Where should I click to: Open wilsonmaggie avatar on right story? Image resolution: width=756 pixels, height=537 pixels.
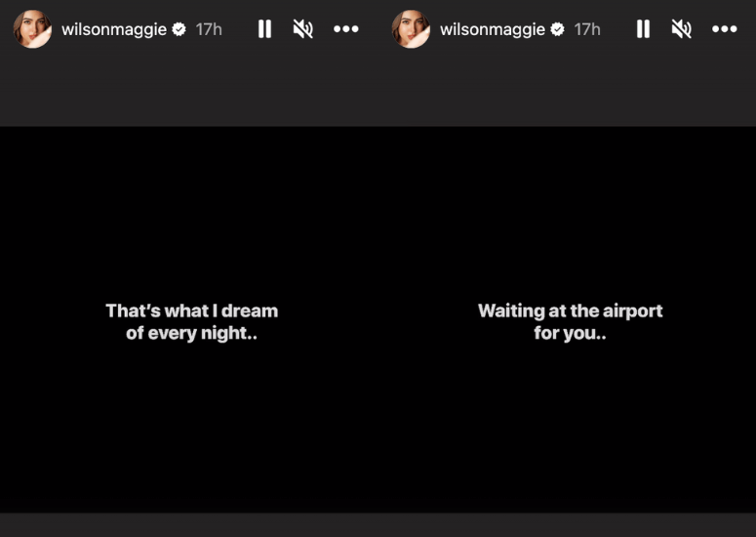(x=411, y=29)
